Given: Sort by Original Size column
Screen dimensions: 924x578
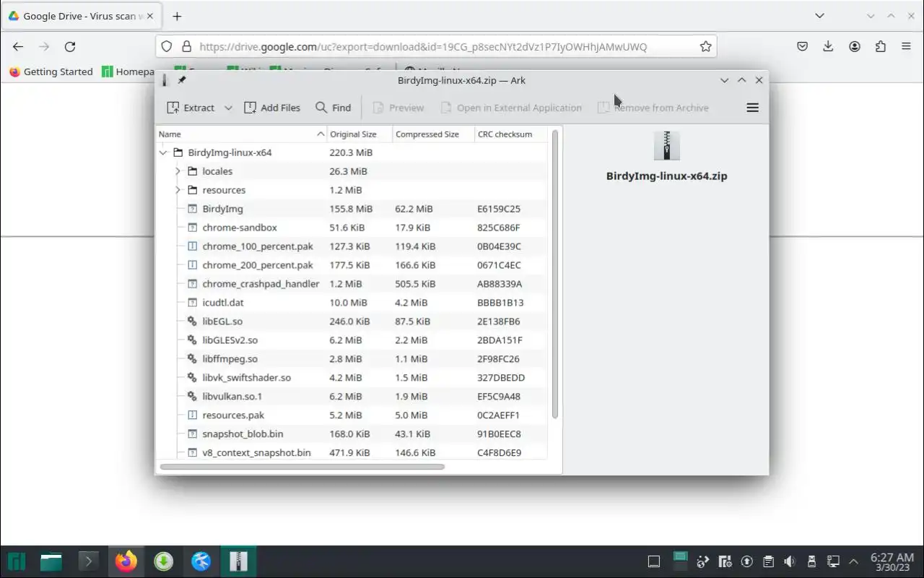Looking at the screenshot, I should 359,134.
